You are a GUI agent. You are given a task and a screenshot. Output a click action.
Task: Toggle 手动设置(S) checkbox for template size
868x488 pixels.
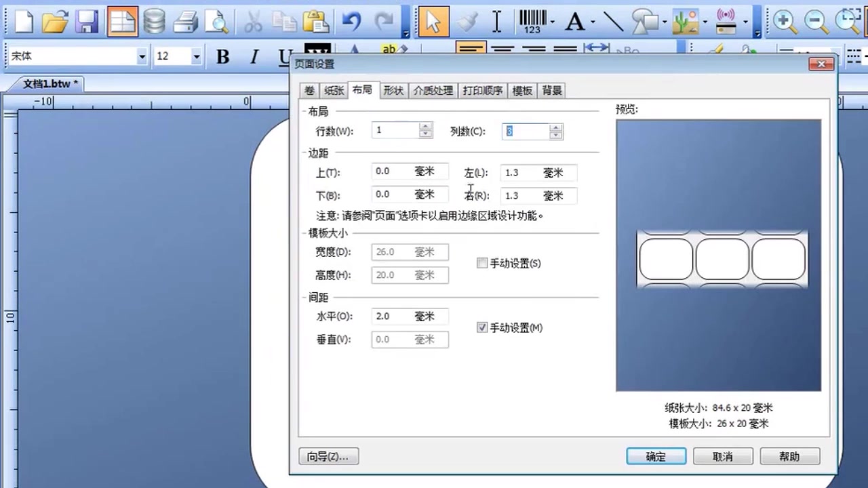(x=482, y=263)
